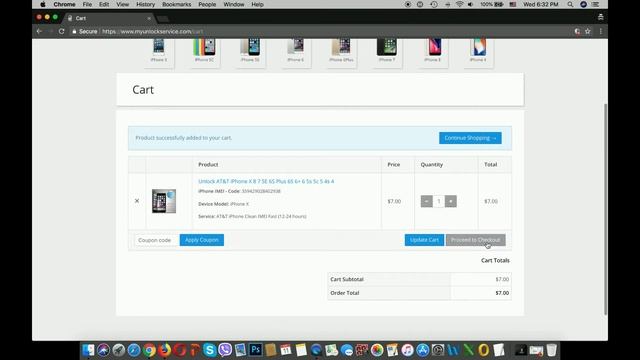Open the Chrome menu in menu bar
Image resolution: width=640 pixels, height=360 pixels.
tap(64, 4)
